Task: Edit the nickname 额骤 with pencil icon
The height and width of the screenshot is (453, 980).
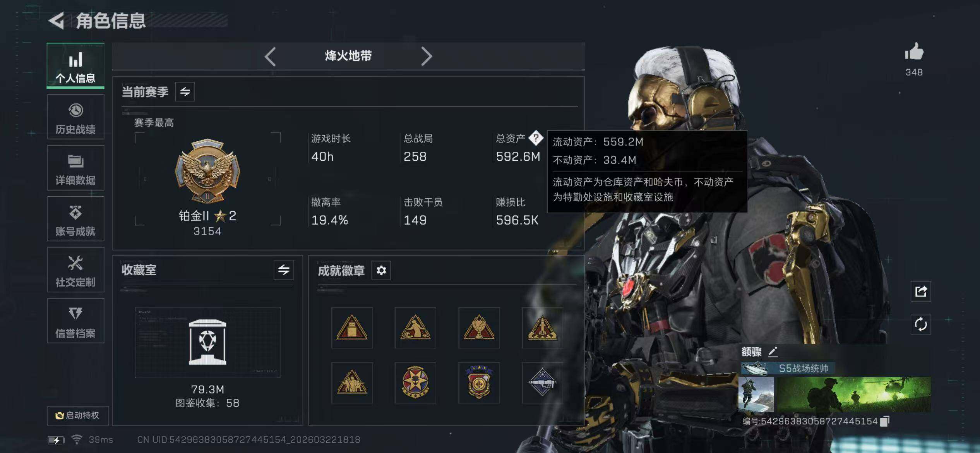Action: tap(773, 352)
